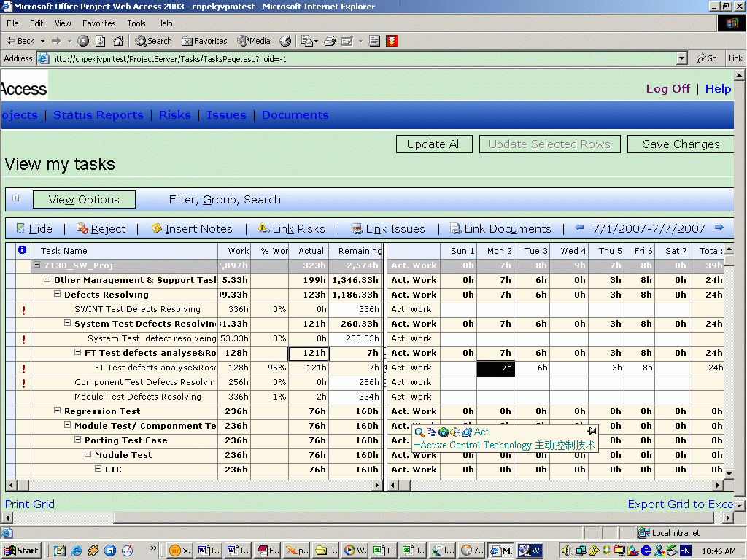Click the Insert Notes icon
The width and height of the screenshot is (747, 560).
point(157,228)
